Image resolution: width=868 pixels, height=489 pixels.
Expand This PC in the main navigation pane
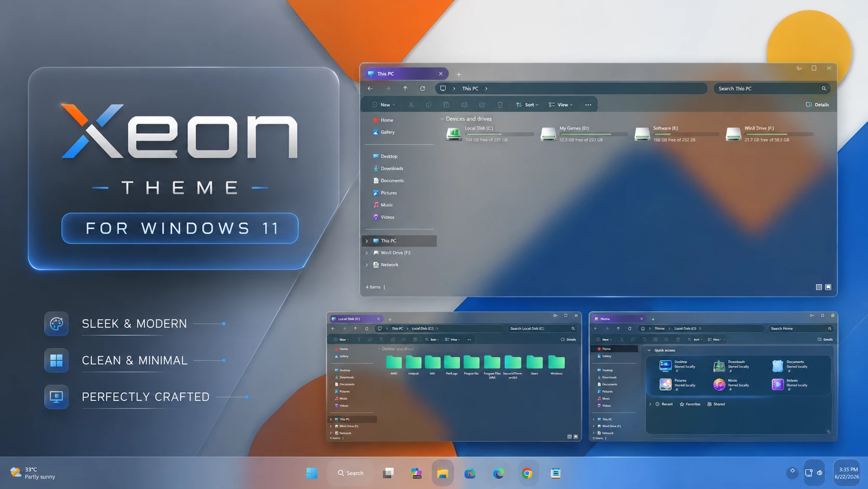[x=367, y=241]
